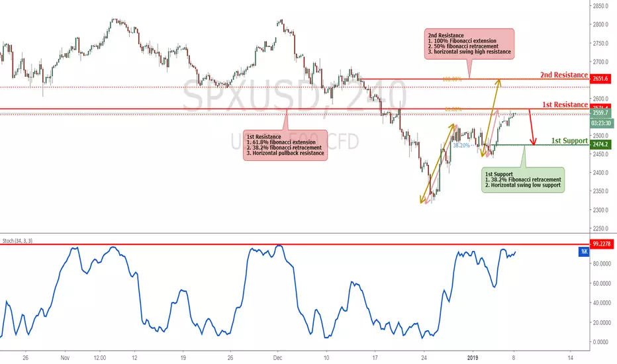This screenshot has height=364, width=617.
Task: Click 2450.0 on the price axis
Action: pos(601,154)
